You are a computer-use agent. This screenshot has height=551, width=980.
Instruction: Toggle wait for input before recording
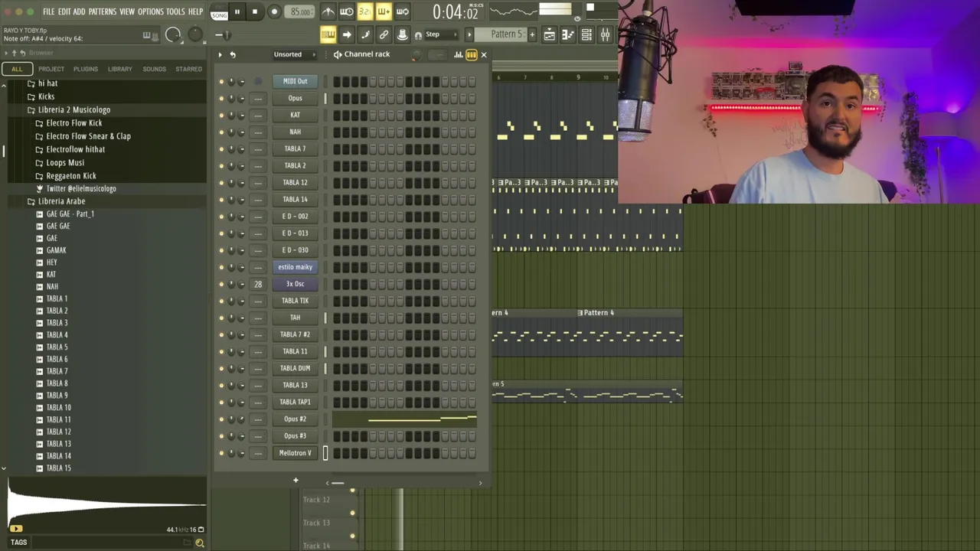tap(346, 11)
